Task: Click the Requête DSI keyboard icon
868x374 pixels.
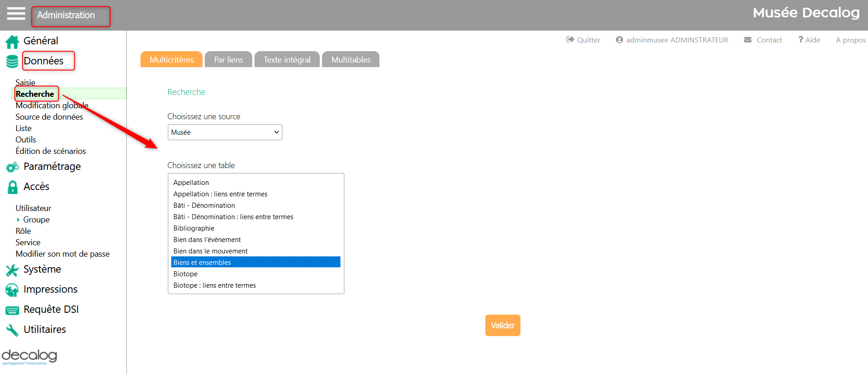Action: pyautogui.click(x=12, y=310)
